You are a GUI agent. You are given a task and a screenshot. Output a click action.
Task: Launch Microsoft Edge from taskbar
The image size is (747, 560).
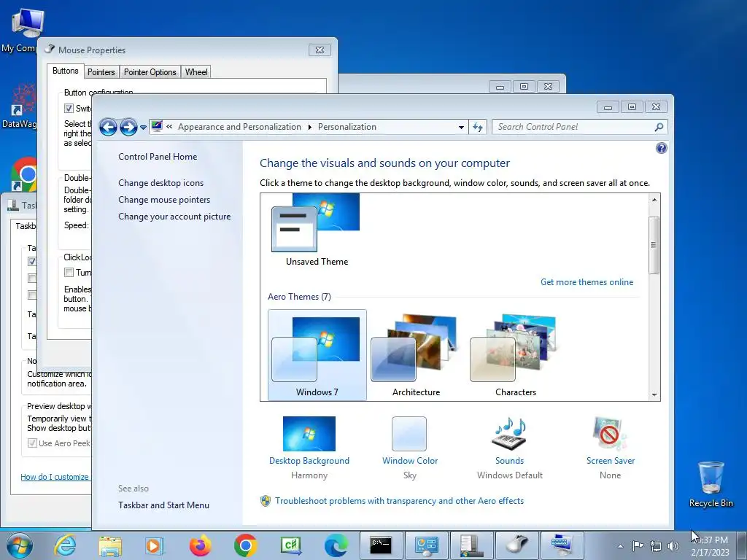pyautogui.click(x=336, y=545)
